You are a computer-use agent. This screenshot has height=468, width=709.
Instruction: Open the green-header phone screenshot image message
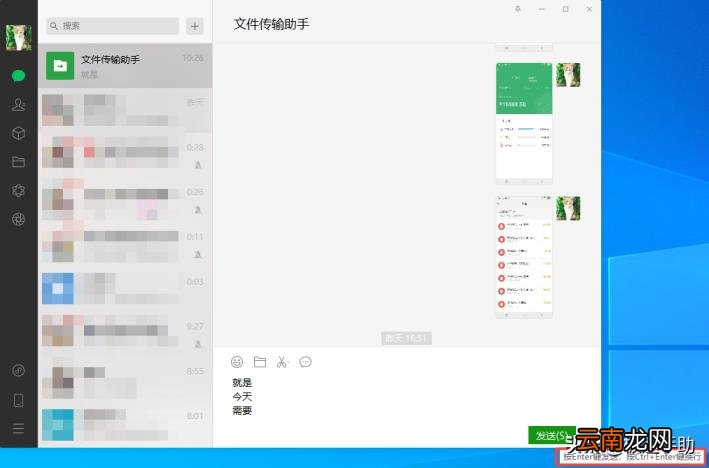click(x=524, y=124)
